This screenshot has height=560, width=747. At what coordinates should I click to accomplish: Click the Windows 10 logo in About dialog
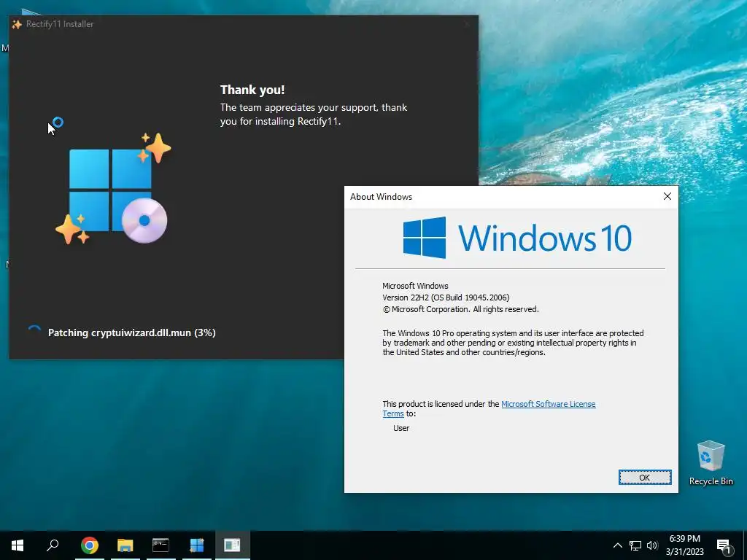517,238
